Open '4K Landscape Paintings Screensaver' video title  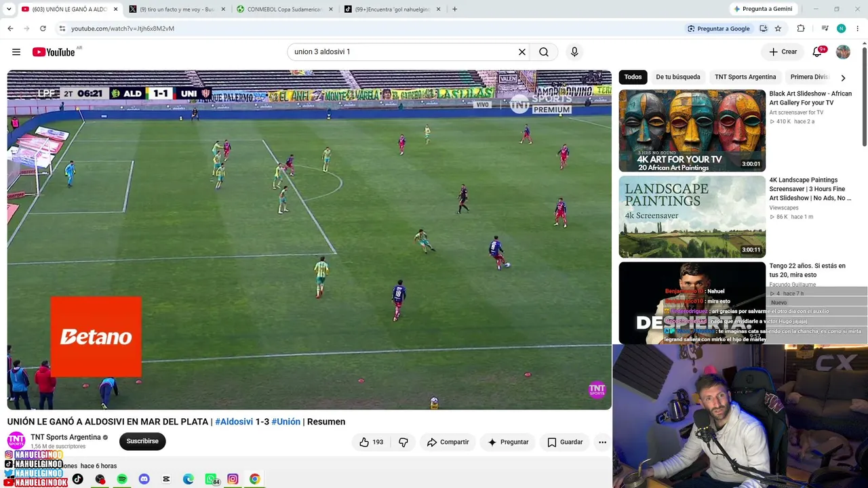point(810,189)
